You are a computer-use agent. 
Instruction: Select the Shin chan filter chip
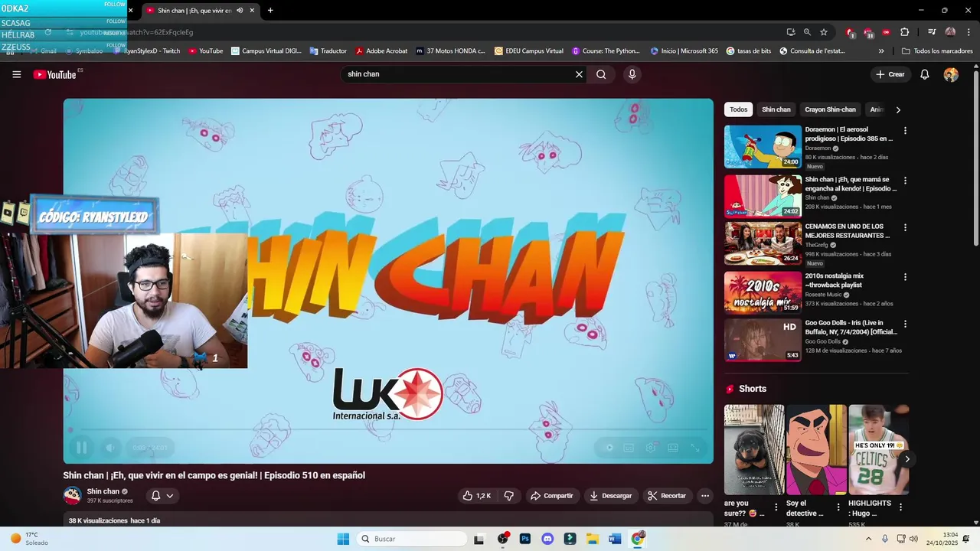tap(776, 109)
